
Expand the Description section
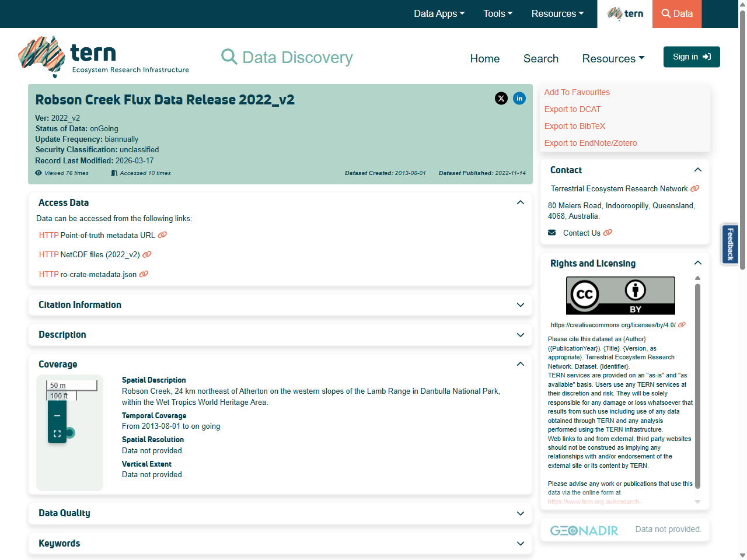(x=520, y=335)
